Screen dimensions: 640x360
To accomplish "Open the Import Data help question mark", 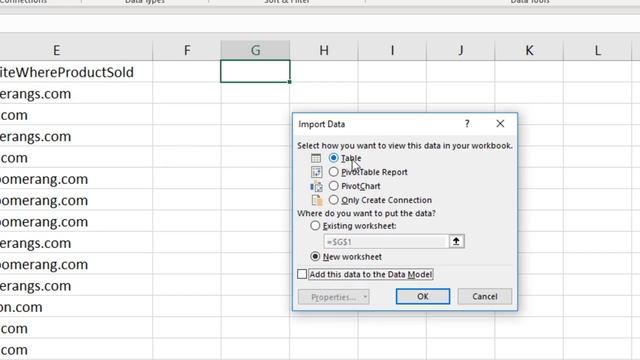I will [467, 124].
